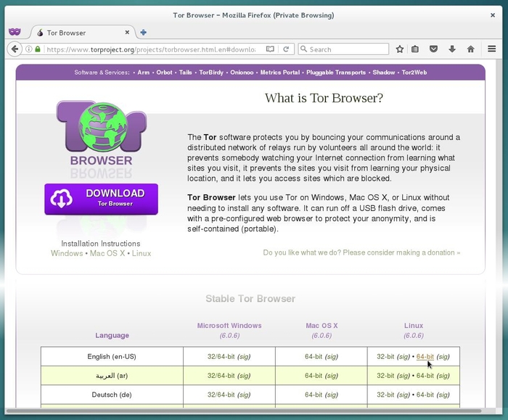The height and width of the screenshot is (420, 508).
Task: Open Pluggable Transports link
Action: coord(336,73)
